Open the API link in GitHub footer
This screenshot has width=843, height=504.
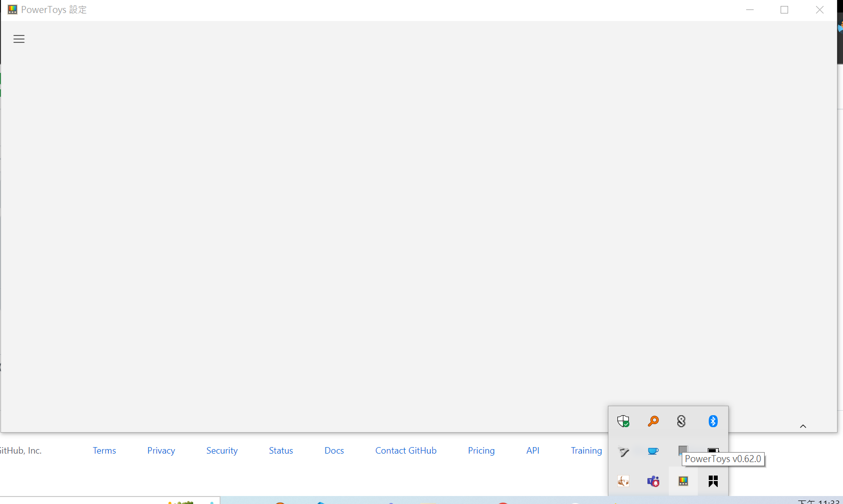533,451
